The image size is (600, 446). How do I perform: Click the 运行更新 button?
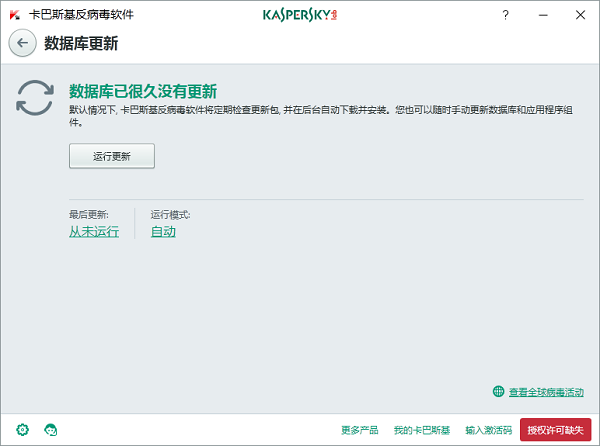pyautogui.click(x=112, y=156)
